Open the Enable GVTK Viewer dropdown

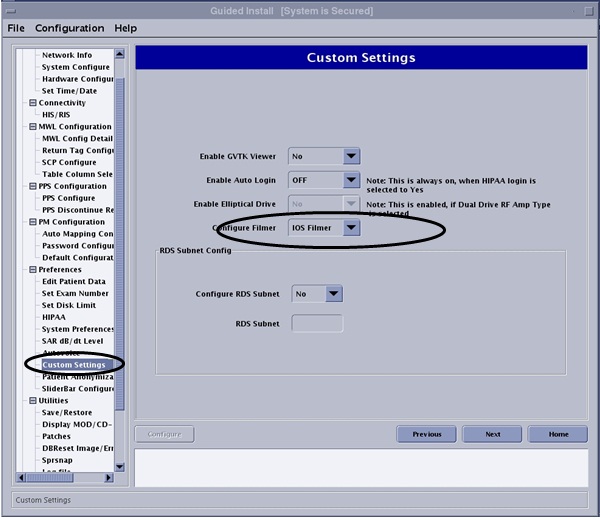350,156
